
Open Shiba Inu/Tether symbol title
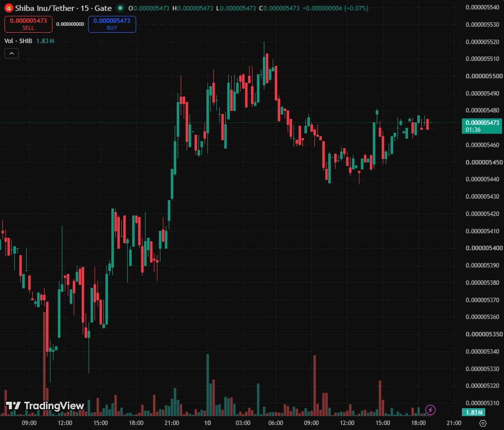pos(45,8)
